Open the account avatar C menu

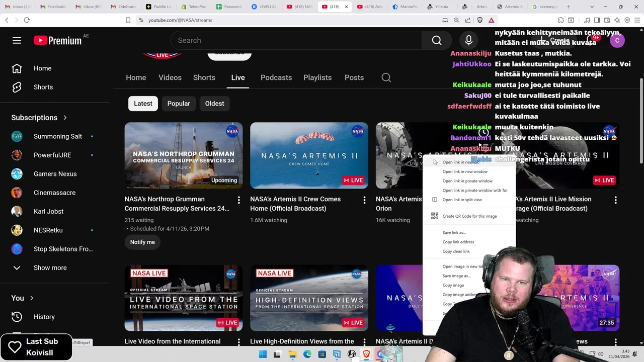(x=617, y=40)
